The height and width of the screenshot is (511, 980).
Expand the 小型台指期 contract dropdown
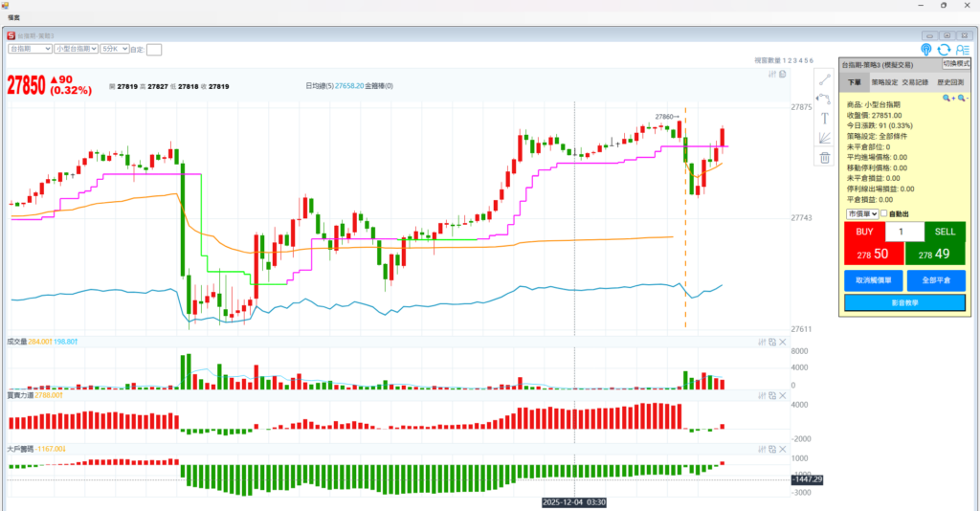(75, 48)
